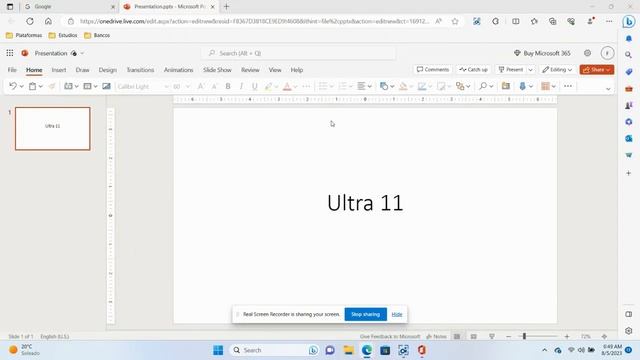Viewport: 640px width, 360px height.
Task: Click the Hide link in the sharing bar
Action: [x=397, y=314]
